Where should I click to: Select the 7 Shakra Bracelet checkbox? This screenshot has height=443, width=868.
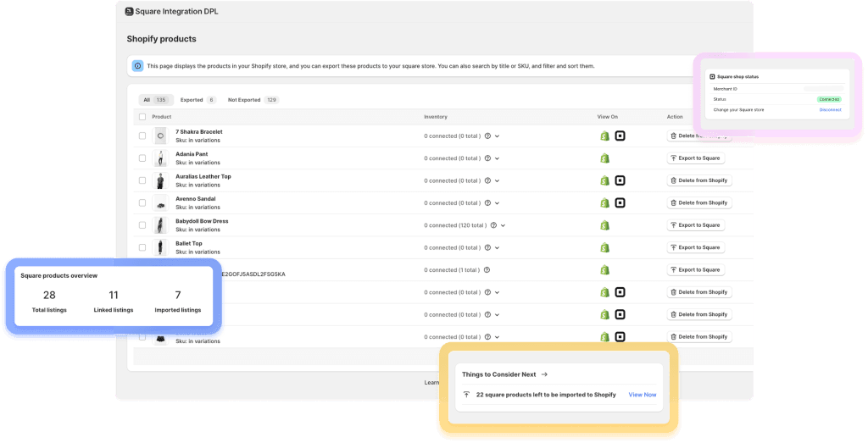[x=142, y=136]
